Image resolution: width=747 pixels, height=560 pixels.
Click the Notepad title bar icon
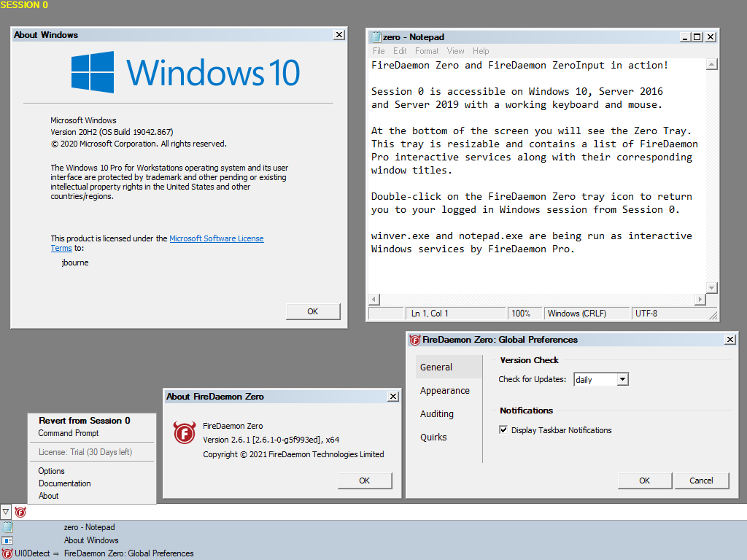point(376,37)
